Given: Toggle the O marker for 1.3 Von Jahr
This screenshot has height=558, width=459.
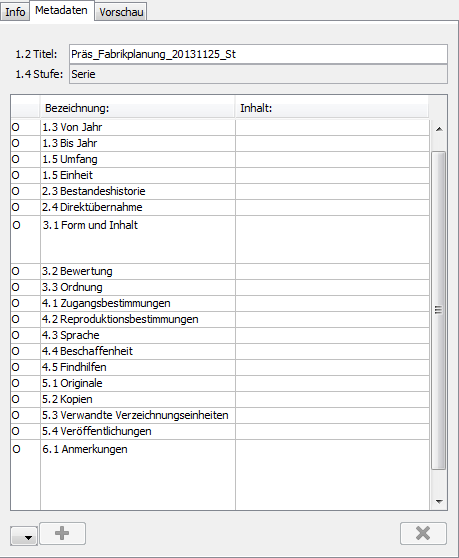Looking at the screenshot, I should (x=16, y=127).
